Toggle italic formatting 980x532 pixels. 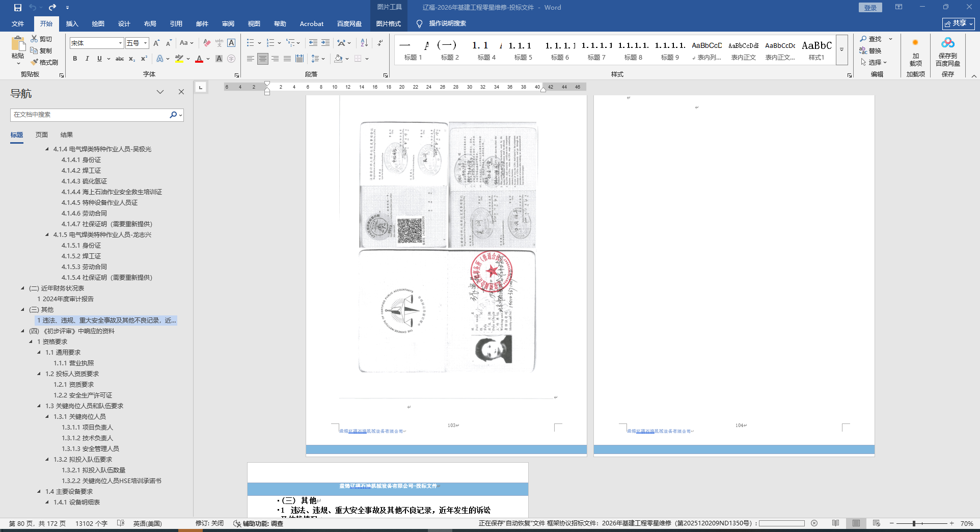click(87, 59)
